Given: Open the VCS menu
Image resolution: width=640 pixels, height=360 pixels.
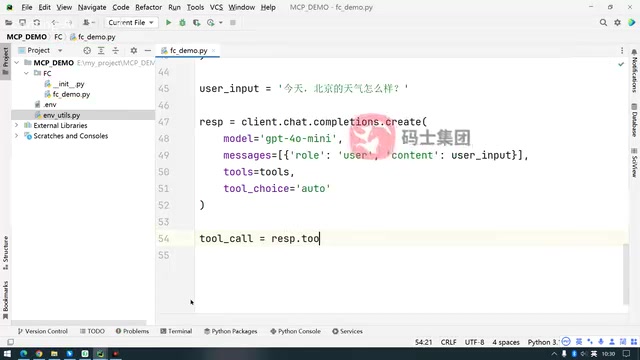Looking at the screenshot, I should click(x=216, y=7).
